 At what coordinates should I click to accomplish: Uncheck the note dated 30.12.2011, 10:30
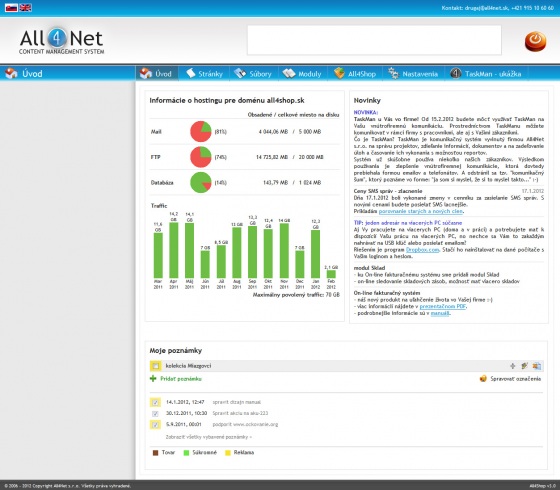155,414
